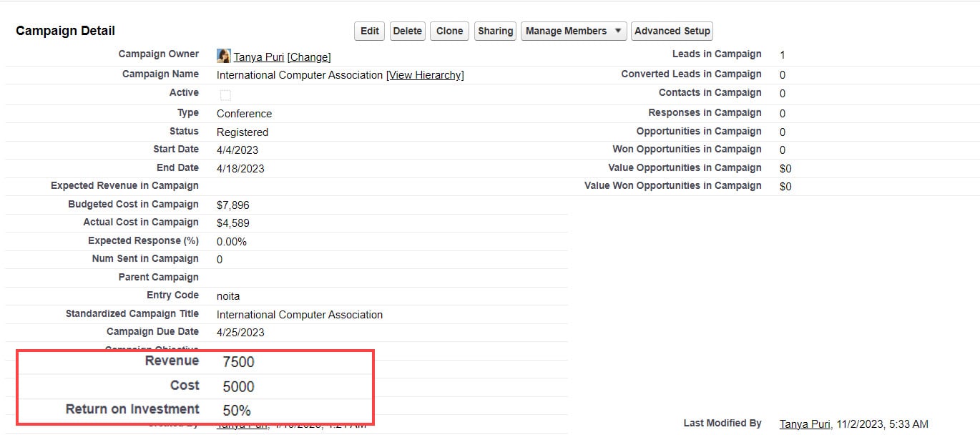Click Tanya Puri's profile avatar icon
The height and width of the screenshot is (435, 980).
222,56
